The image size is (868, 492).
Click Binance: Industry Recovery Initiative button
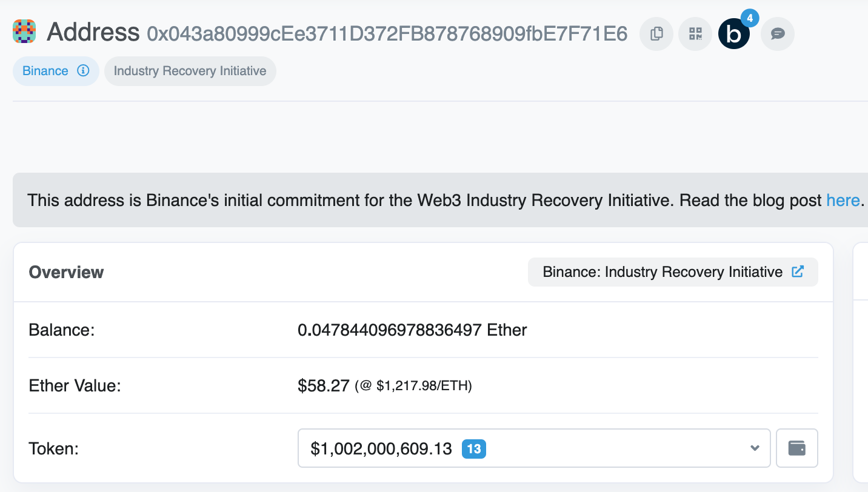(663, 272)
